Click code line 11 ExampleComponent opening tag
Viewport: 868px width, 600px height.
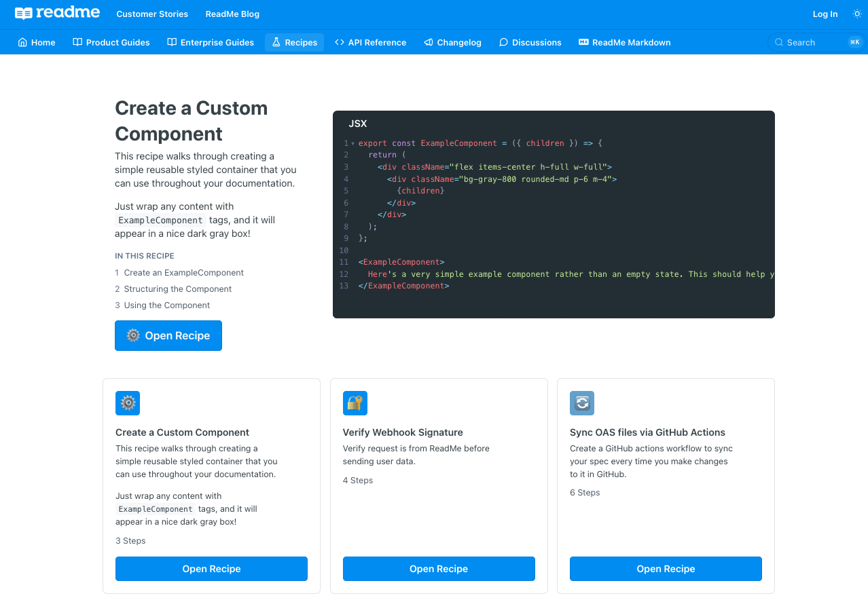point(401,262)
